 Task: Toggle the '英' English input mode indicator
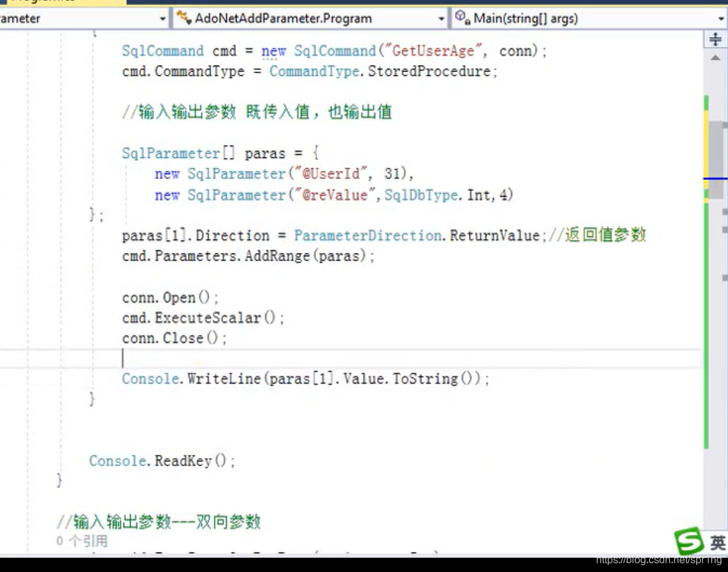[x=717, y=542]
